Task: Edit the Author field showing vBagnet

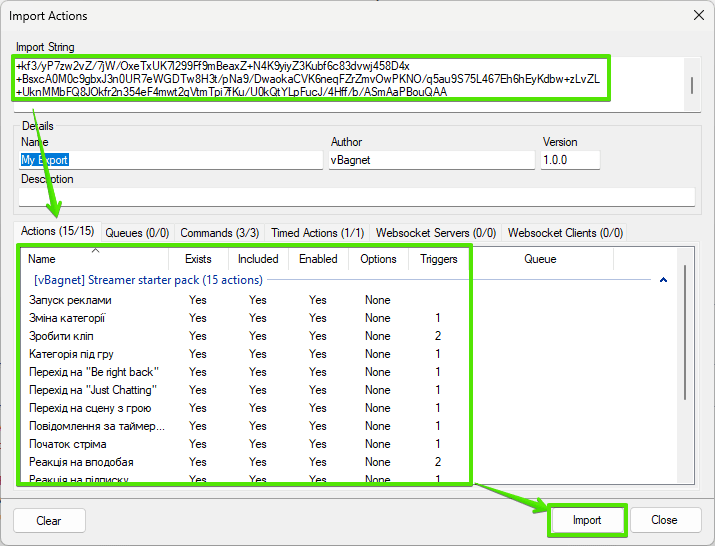Action: tap(431, 160)
